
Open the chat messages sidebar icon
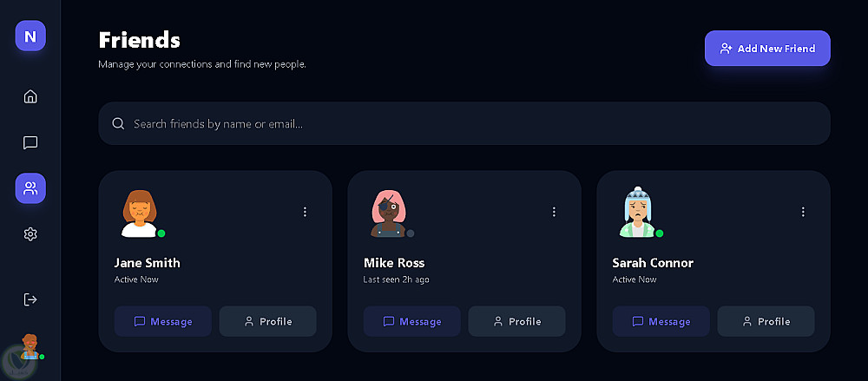tap(30, 142)
